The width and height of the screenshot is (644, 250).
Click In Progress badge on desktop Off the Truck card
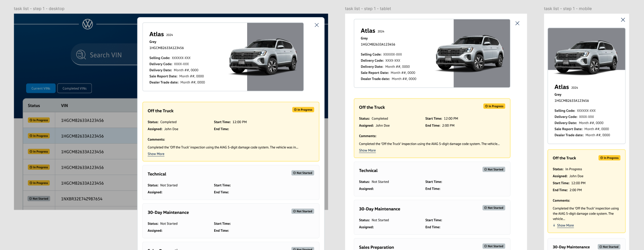click(303, 110)
